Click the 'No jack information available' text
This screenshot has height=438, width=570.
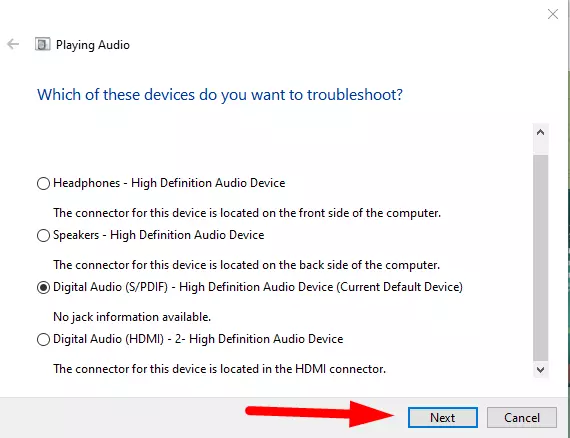[x=132, y=317]
